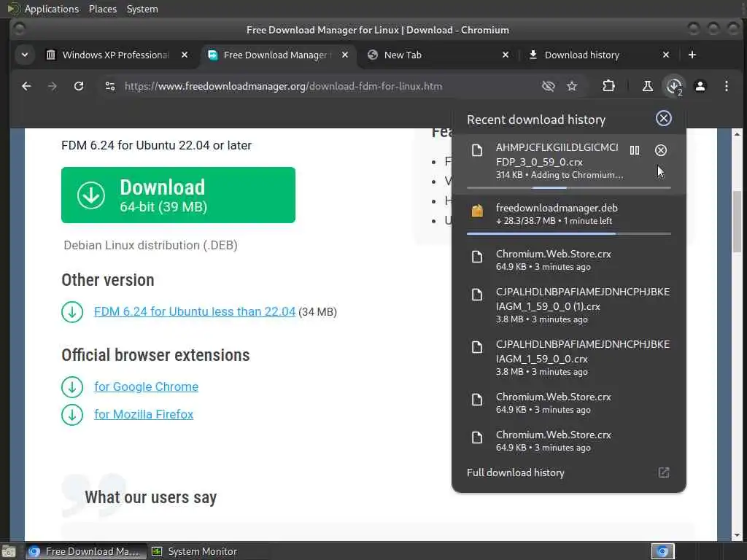This screenshot has height=560, width=747.
Task: Open FDM 6.24 for Ubuntu less than 22.04 link
Action: (195, 311)
